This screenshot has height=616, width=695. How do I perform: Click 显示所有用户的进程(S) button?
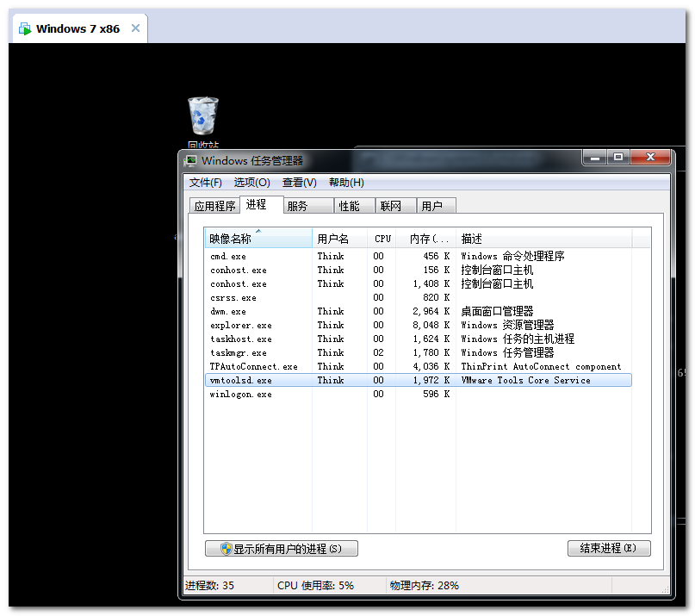[x=282, y=549]
